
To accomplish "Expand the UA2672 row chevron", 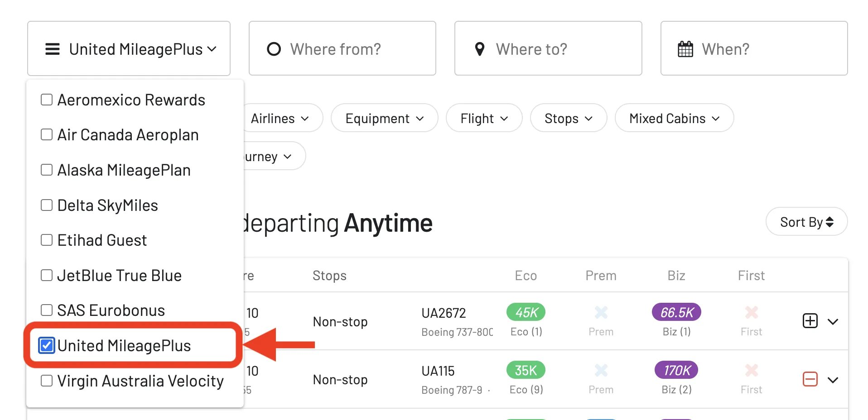I will click(x=833, y=322).
